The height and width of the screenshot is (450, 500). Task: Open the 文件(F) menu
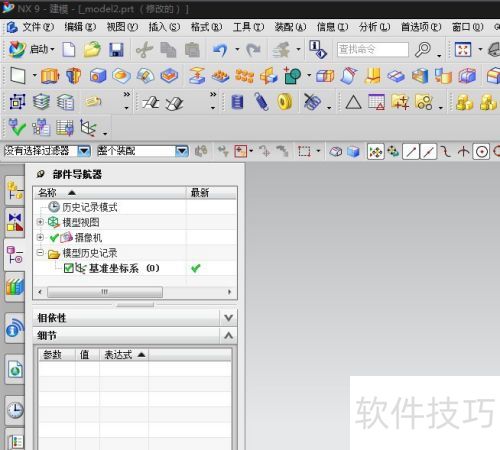(x=38, y=27)
